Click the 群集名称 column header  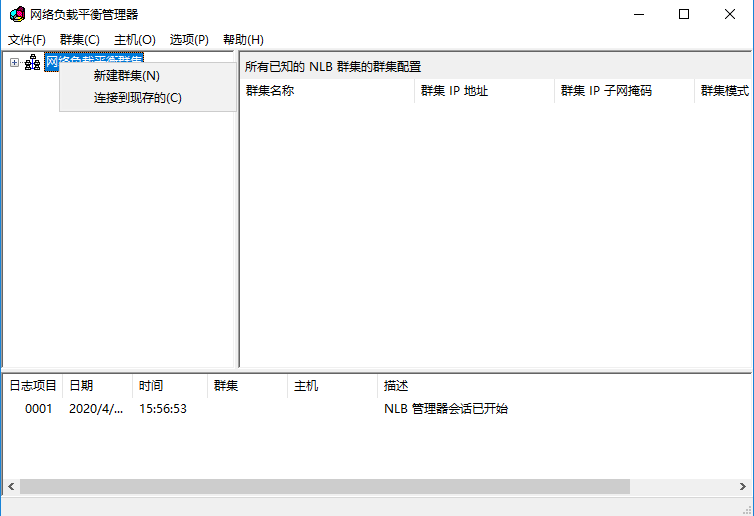[327, 91]
